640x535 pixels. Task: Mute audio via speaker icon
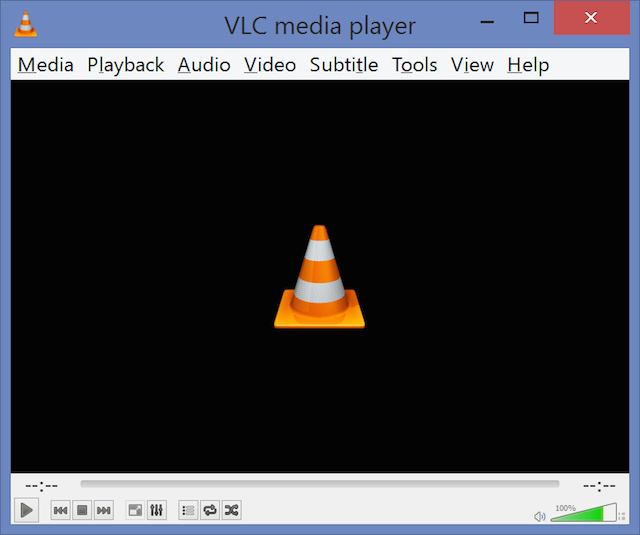click(x=540, y=517)
